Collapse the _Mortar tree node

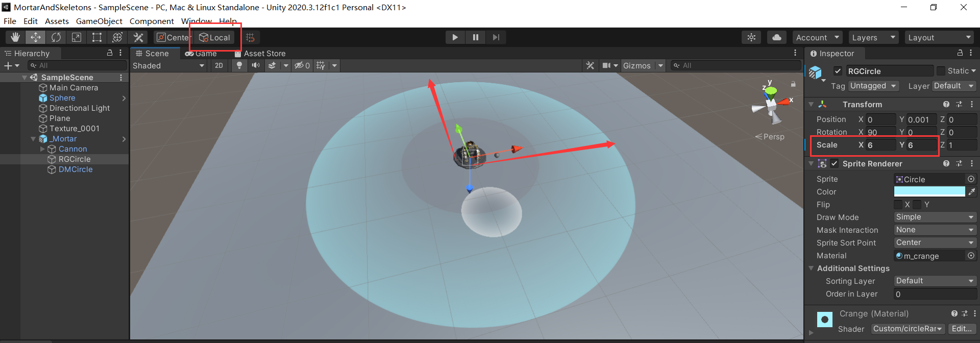(x=33, y=139)
